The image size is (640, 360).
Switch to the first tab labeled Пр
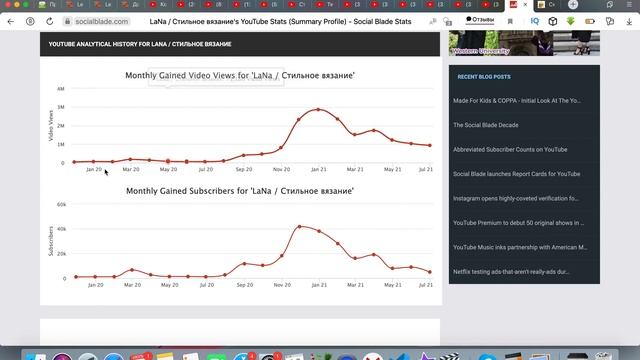point(48,4)
